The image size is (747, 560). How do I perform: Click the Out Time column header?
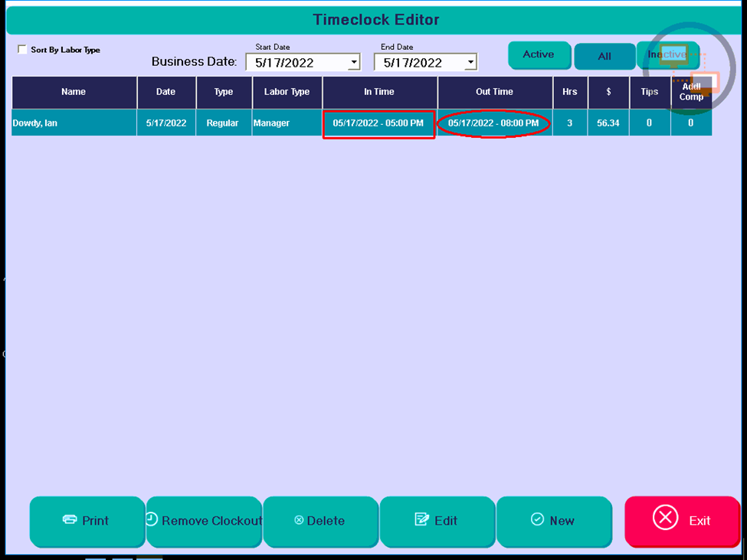click(x=494, y=93)
